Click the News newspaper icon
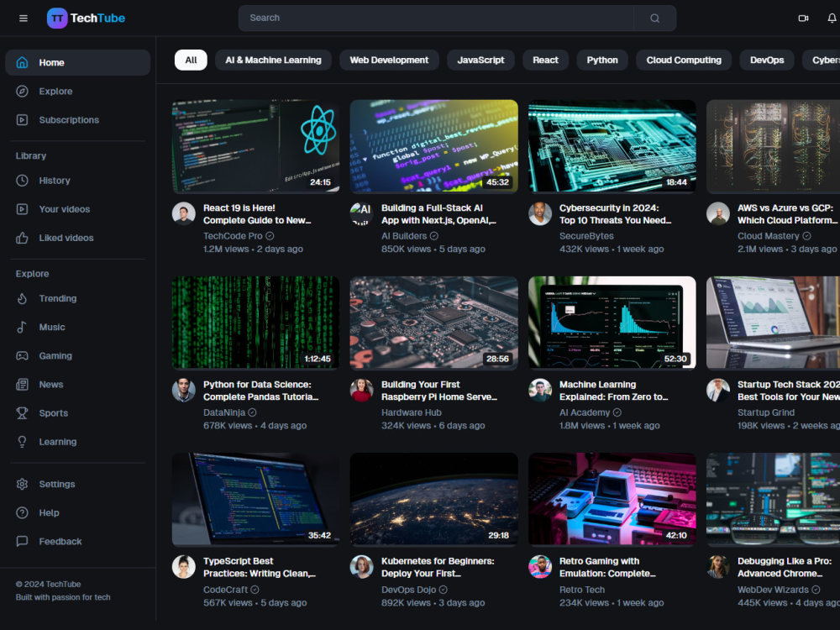The image size is (840, 630). (x=22, y=385)
